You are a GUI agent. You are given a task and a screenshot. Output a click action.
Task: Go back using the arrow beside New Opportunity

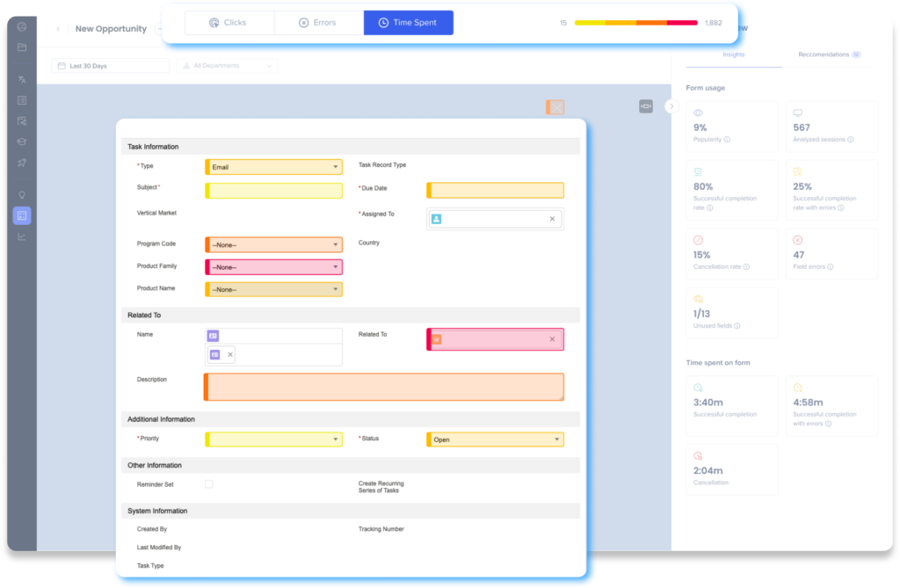58,29
